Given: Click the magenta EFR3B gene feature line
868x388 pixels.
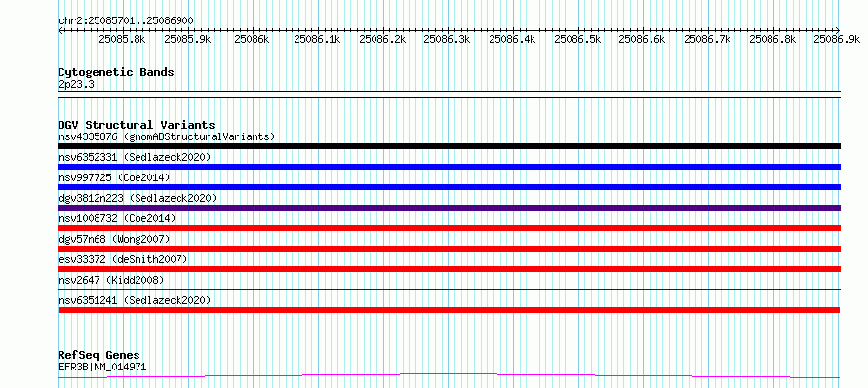Looking at the screenshot, I should (x=450, y=376).
